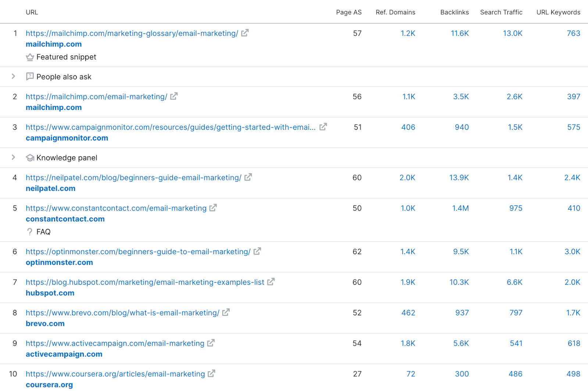Open external link icon for mailchimp marketing-glossary URL

tap(245, 33)
